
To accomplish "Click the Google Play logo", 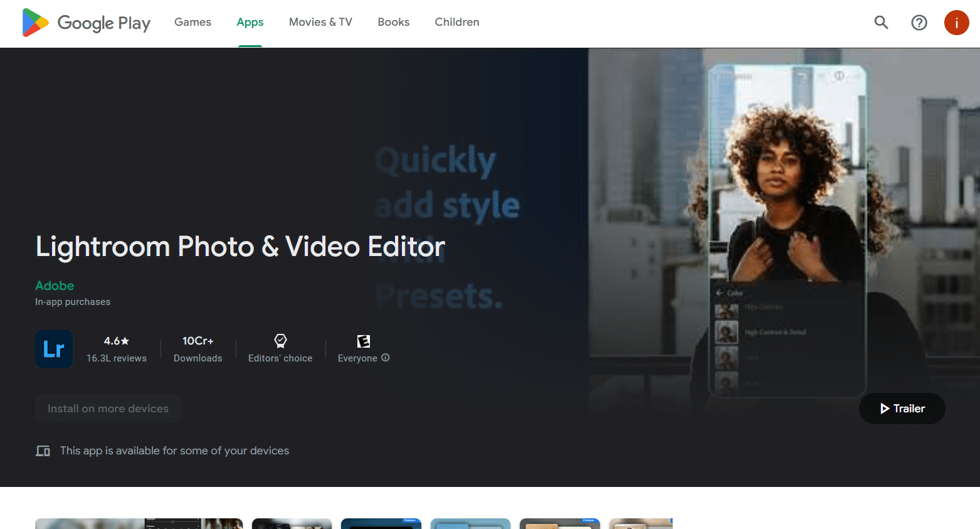I will click(x=87, y=23).
